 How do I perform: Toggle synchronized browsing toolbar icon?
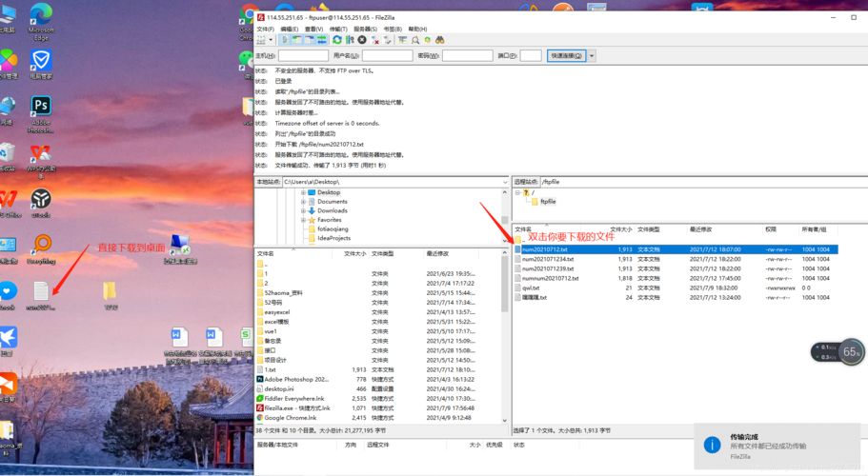click(x=428, y=40)
